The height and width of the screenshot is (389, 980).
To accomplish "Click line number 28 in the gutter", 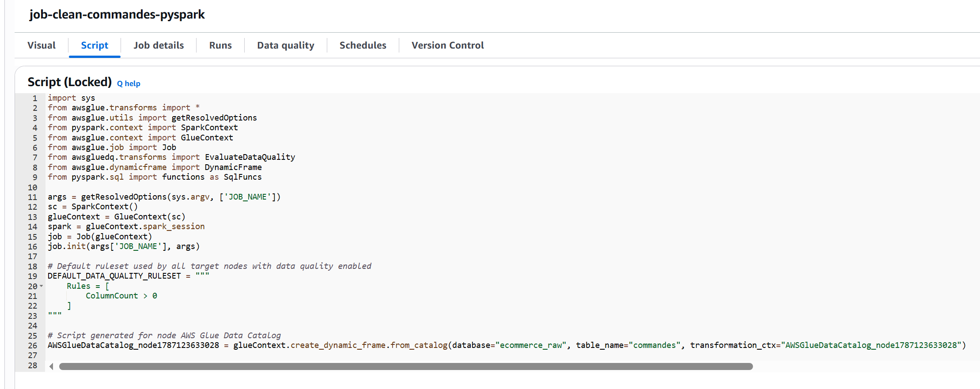I will point(33,365).
